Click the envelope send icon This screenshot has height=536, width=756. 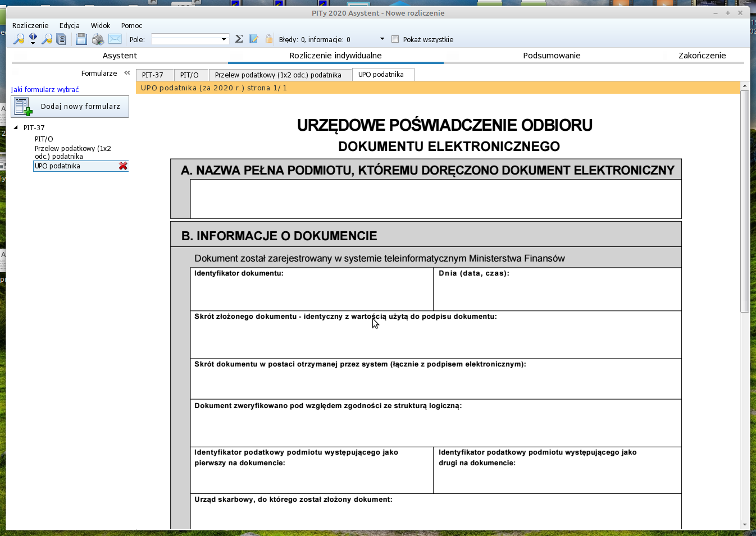click(115, 39)
